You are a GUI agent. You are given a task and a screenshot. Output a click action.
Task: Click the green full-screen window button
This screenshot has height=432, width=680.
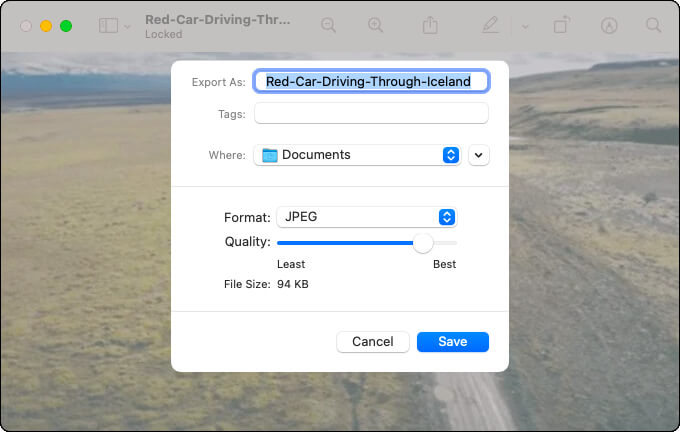tap(66, 26)
